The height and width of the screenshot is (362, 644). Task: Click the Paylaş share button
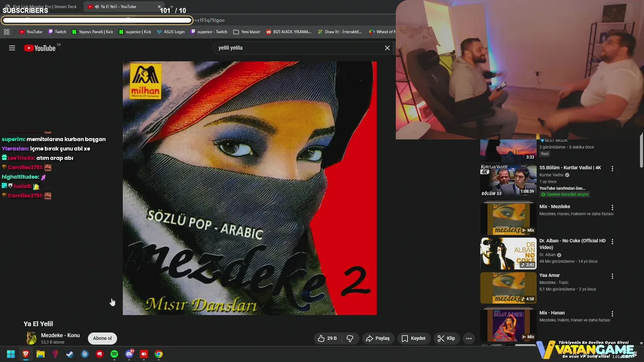click(378, 338)
